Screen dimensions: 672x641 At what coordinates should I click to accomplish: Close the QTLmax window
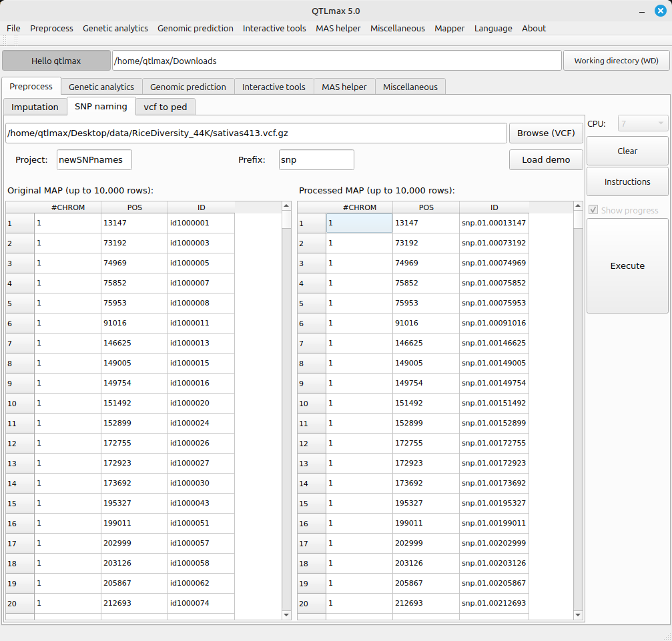(660, 10)
